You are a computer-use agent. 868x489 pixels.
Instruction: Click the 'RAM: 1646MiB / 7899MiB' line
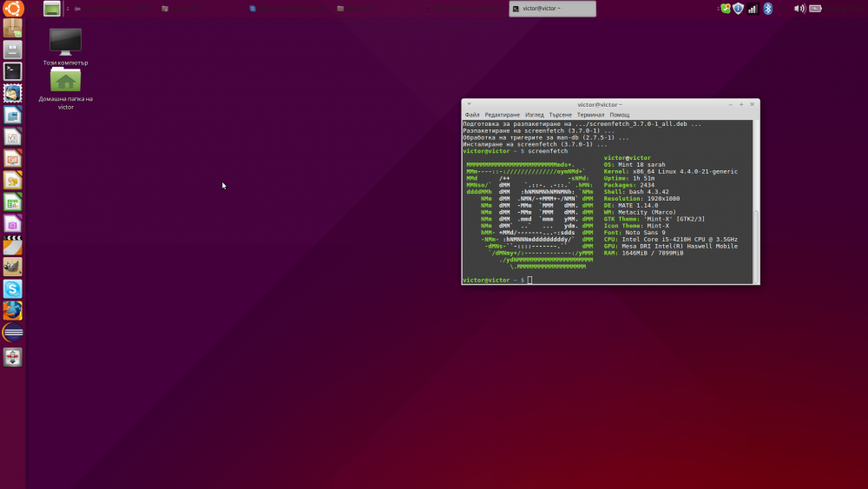643,253
